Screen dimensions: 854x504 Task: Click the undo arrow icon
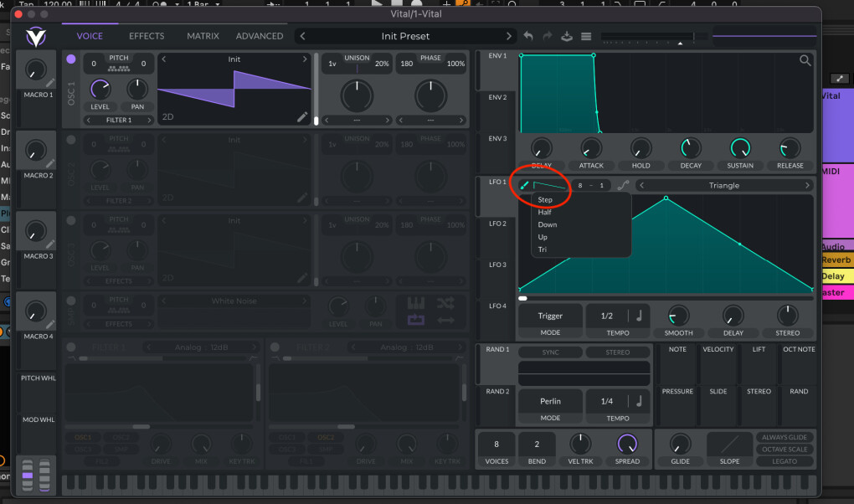pyautogui.click(x=528, y=36)
